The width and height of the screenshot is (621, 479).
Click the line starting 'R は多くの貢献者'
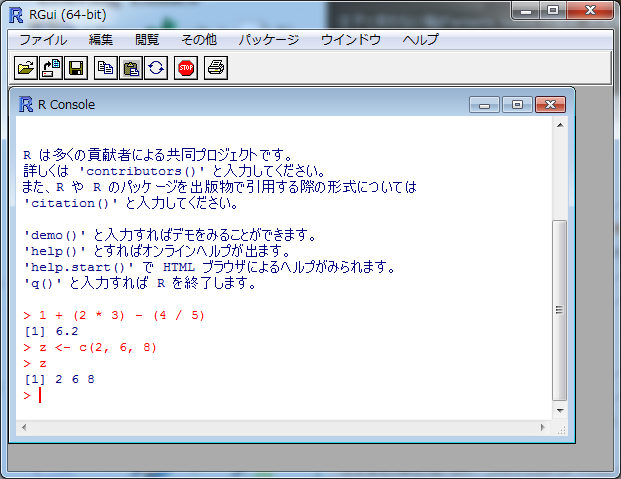tap(158, 155)
